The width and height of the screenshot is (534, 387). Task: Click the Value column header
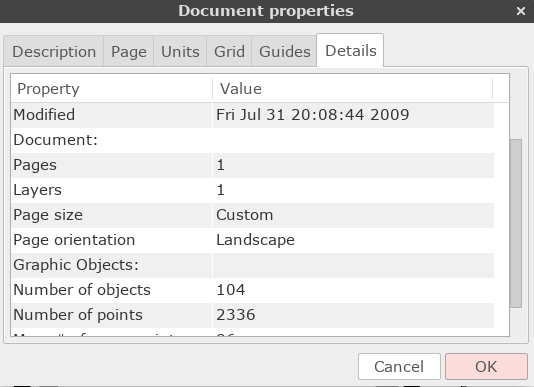352,89
